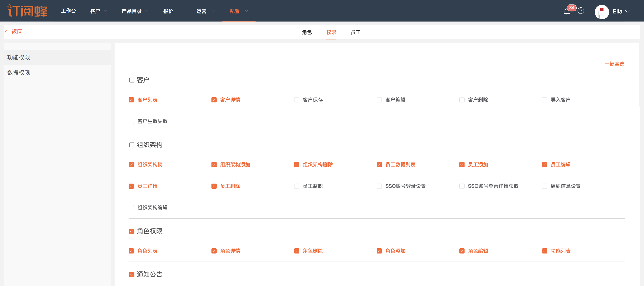The image size is (644, 286).
Task: Enable the SSO账号登录设置 checkbox
Action: pos(379,186)
